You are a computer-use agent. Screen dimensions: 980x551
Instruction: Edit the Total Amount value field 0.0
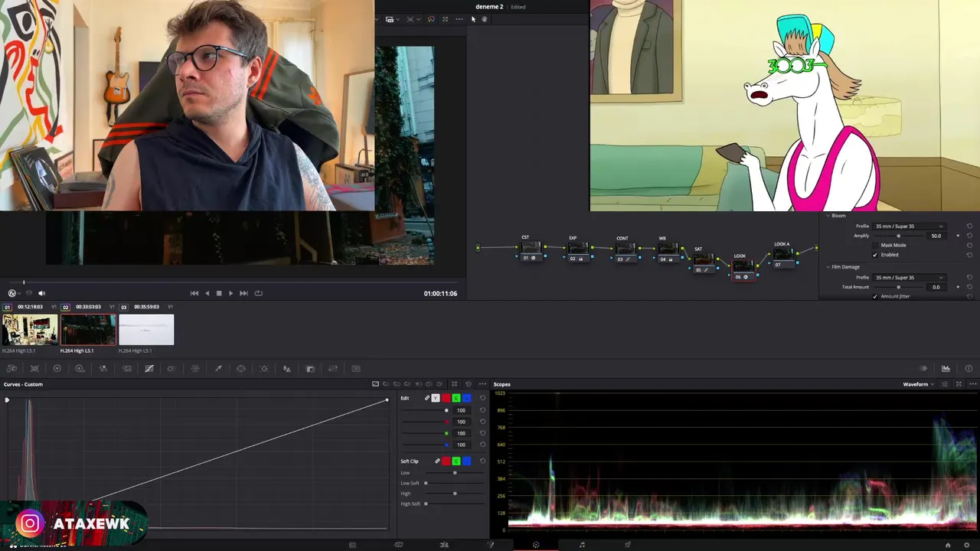936,287
